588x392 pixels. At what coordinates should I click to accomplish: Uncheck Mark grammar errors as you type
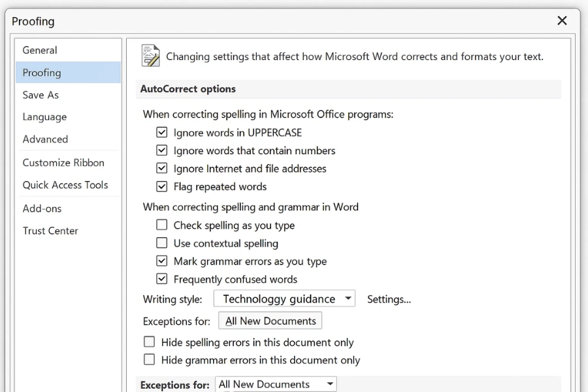(162, 261)
